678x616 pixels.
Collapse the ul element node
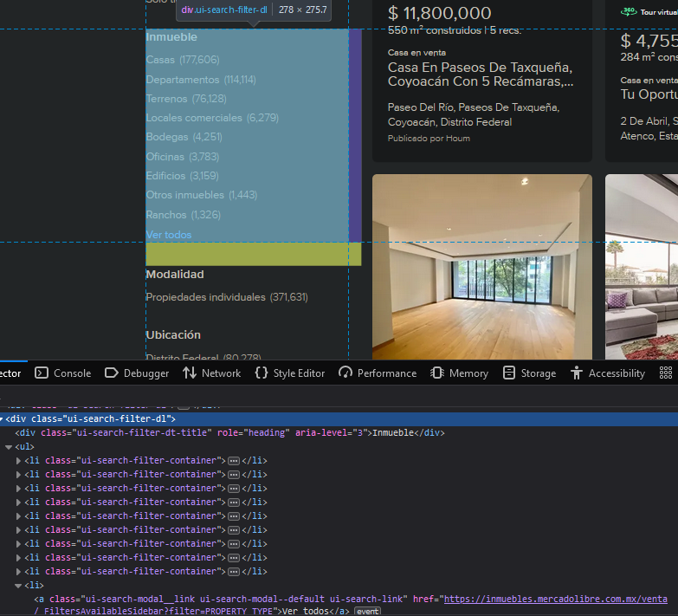coord(9,447)
